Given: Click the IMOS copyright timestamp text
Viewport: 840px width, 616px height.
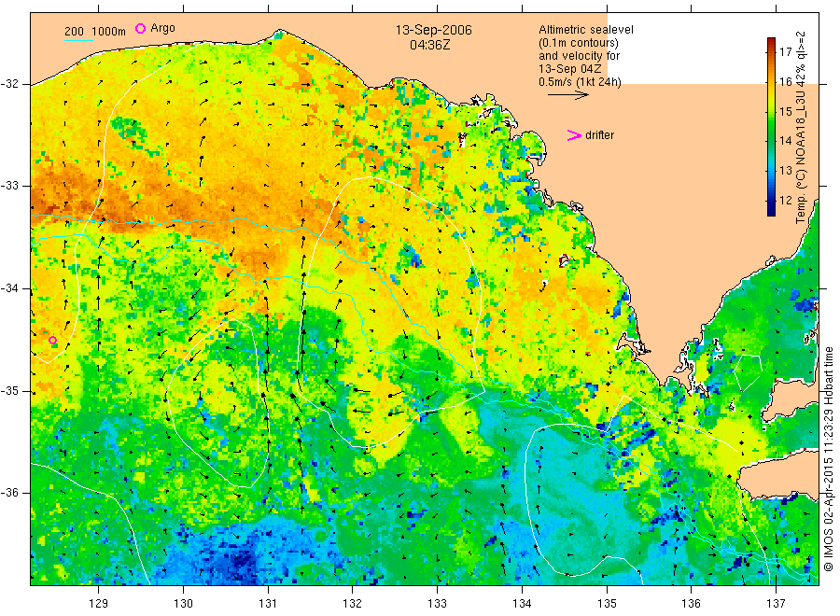Looking at the screenshot, I should [829, 459].
